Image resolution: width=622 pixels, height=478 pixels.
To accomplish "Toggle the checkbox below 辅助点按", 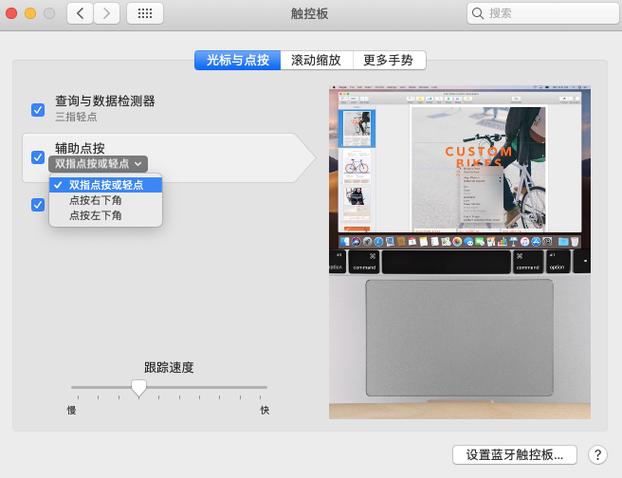I will (x=38, y=205).
